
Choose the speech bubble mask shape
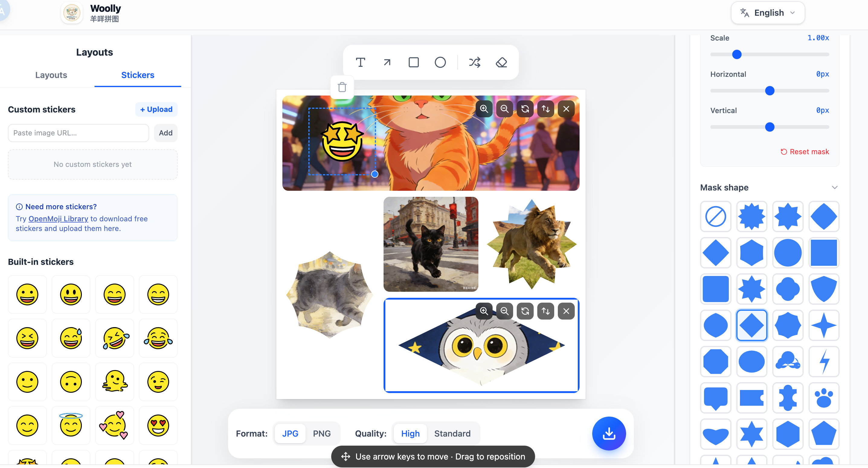pos(715,398)
